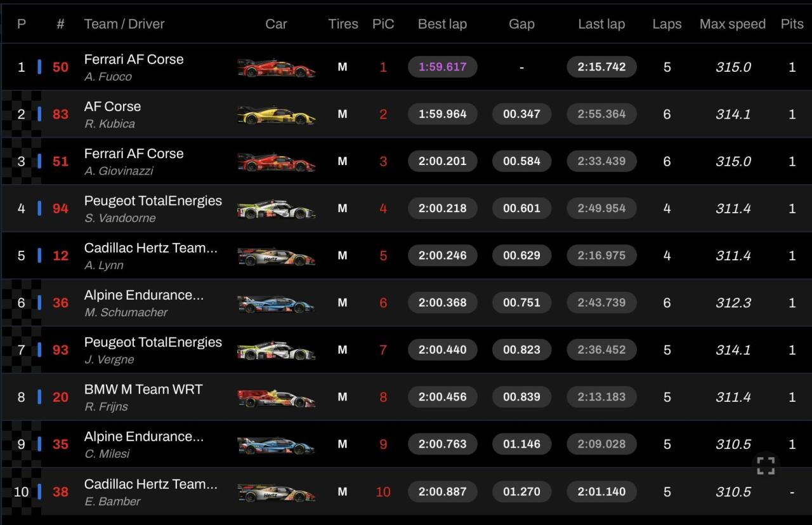Click the BMW #20 car icon
Image resolution: width=812 pixels, height=525 pixels.
tap(276, 398)
